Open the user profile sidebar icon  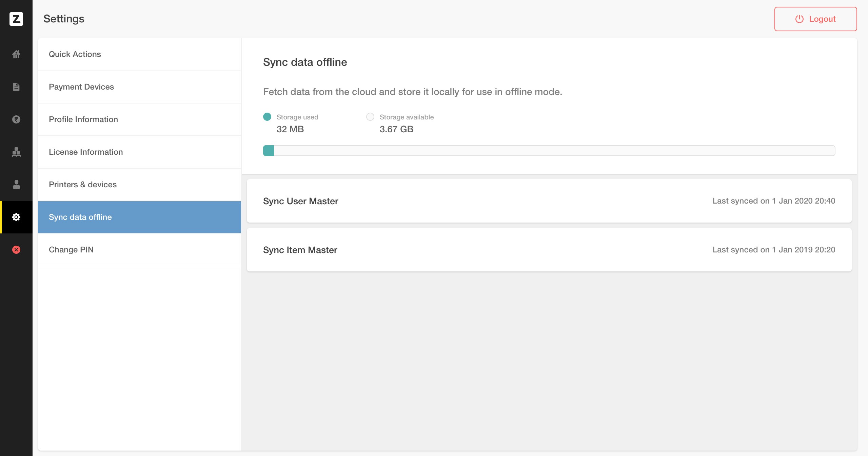pyautogui.click(x=16, y=185)
